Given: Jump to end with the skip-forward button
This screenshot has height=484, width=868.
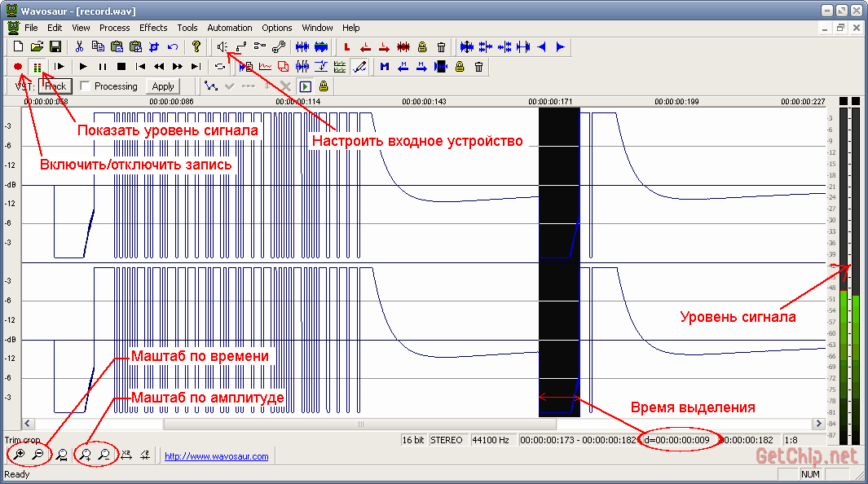Looking at the screenshot, I should pos(196,67).
